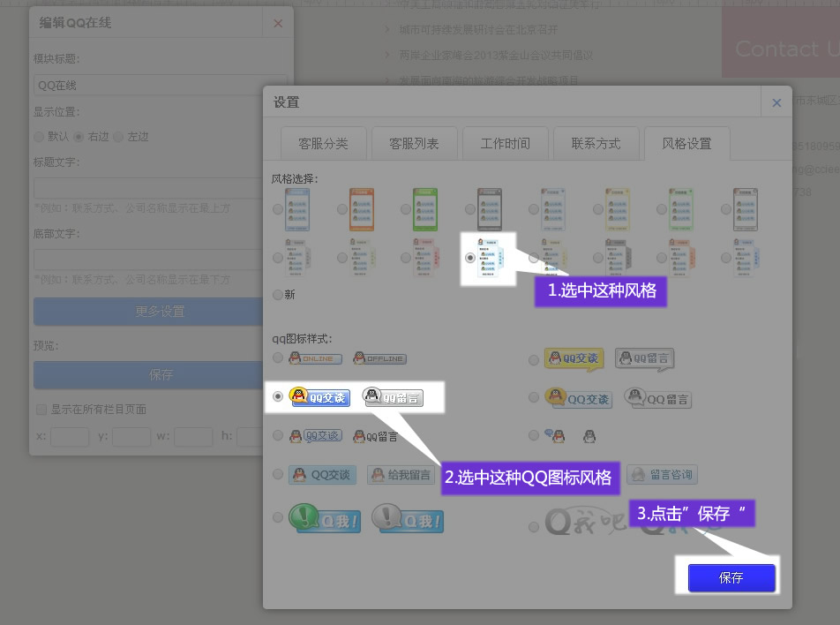Click the highlighted blue QQ交谈 icon

[x=319, y=396]
